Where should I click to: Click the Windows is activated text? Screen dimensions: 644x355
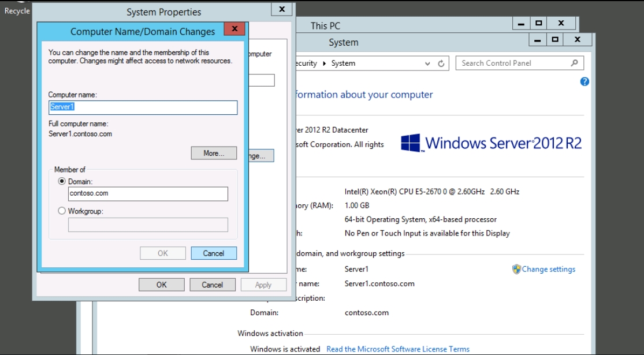coord(285,349)
